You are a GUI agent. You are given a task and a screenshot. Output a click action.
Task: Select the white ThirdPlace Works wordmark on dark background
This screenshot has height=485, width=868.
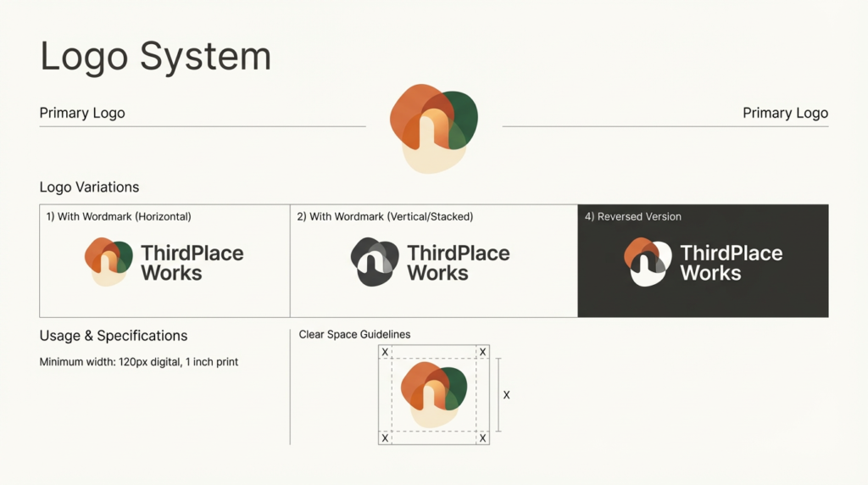pyautogui.click(x=731, y=263)
